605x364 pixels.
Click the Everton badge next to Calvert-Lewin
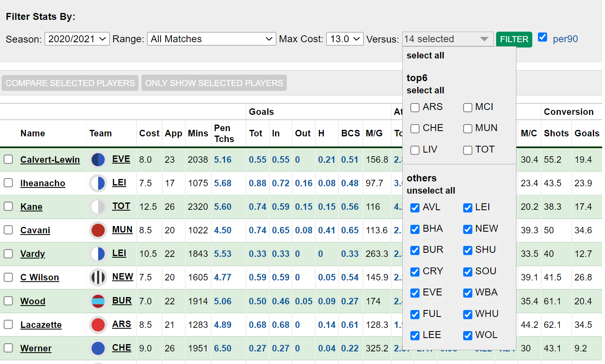click(98, 159)
